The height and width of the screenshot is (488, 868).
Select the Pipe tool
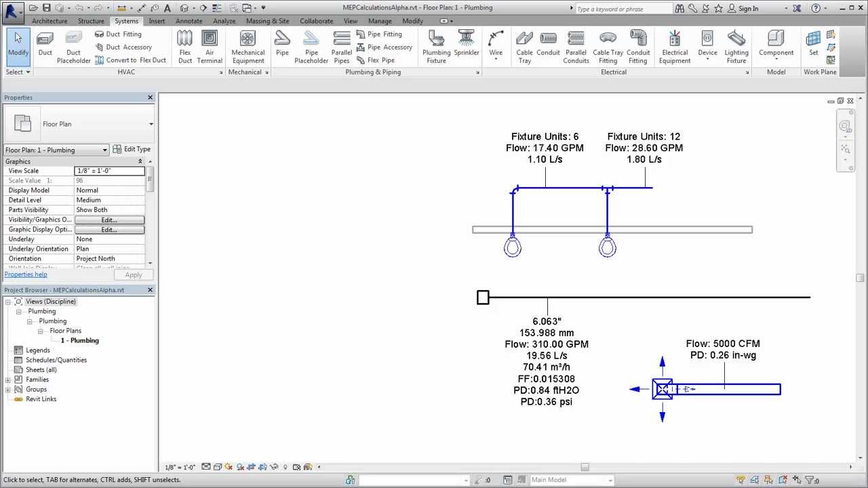click(282, 45)
